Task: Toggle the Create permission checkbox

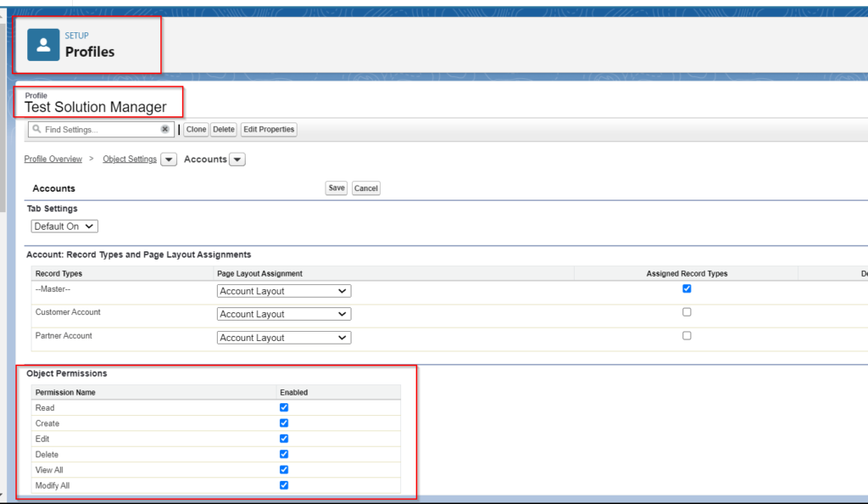Action: [284, 423]
